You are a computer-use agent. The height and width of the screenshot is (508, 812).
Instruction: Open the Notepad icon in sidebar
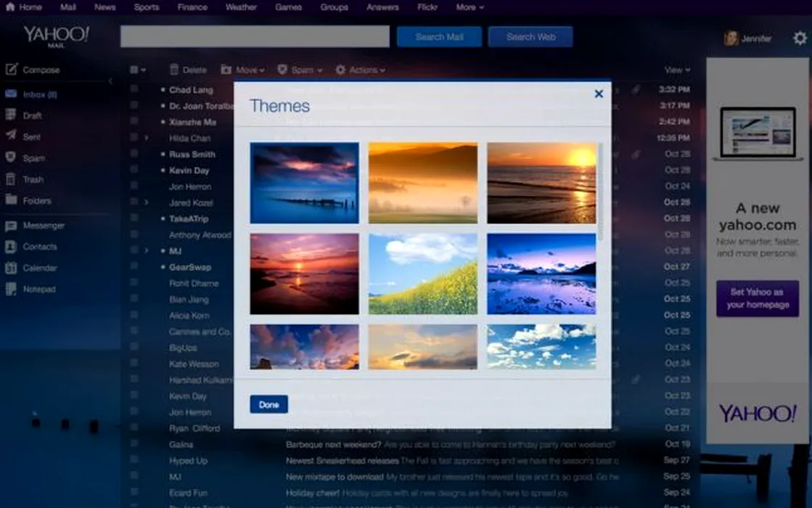tap(11, 289)
